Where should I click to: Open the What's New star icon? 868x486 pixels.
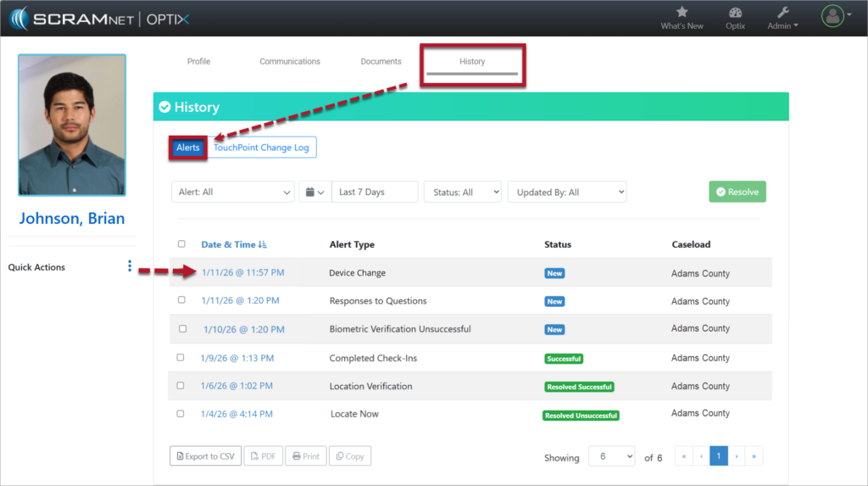click(682, 13)
